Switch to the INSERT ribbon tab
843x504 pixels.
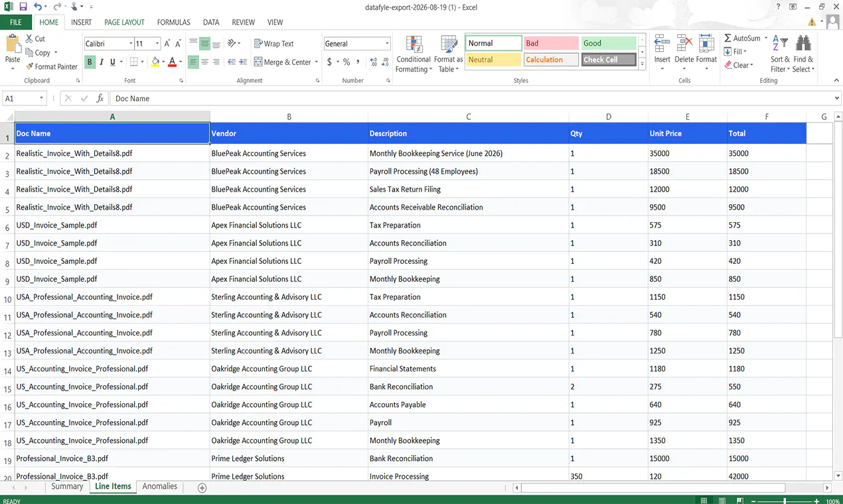point(82,22)
